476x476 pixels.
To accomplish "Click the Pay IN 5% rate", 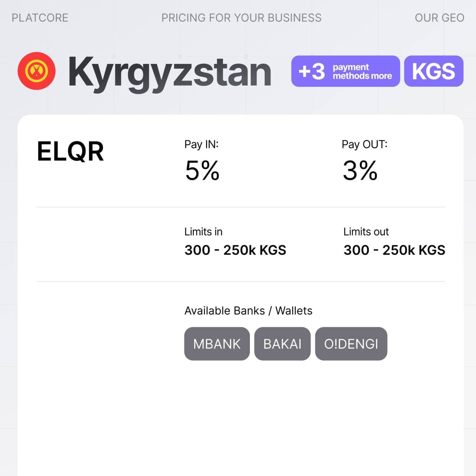I will 202,171.
